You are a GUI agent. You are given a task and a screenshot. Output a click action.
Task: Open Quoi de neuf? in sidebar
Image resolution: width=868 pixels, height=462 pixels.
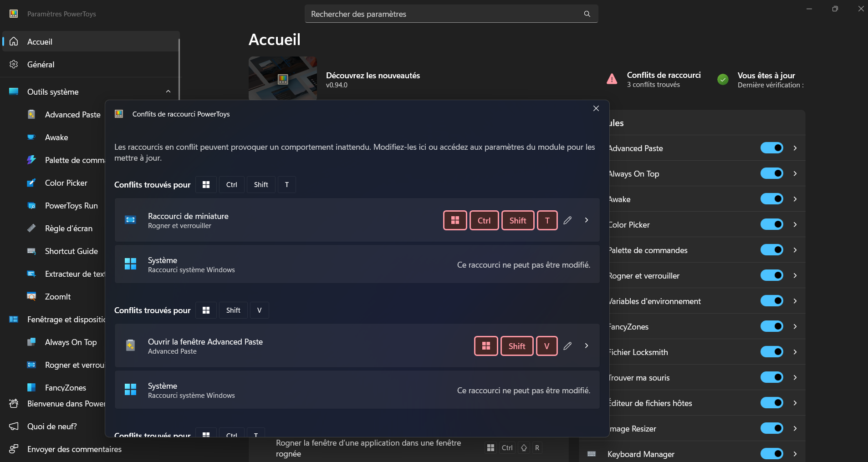52,426
